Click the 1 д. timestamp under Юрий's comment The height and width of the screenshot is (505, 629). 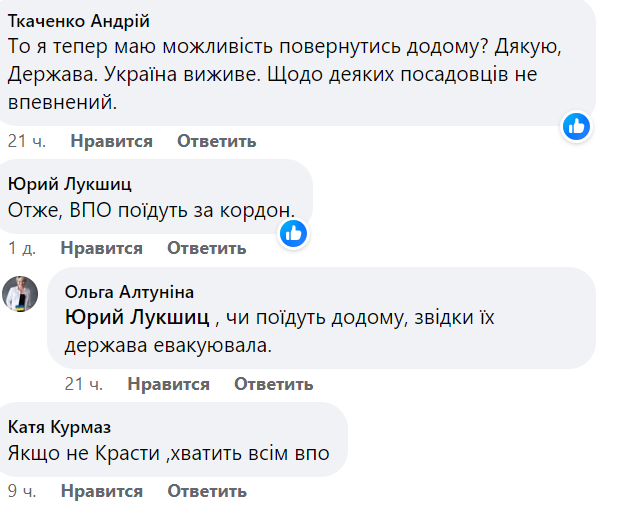click(21, 248)
